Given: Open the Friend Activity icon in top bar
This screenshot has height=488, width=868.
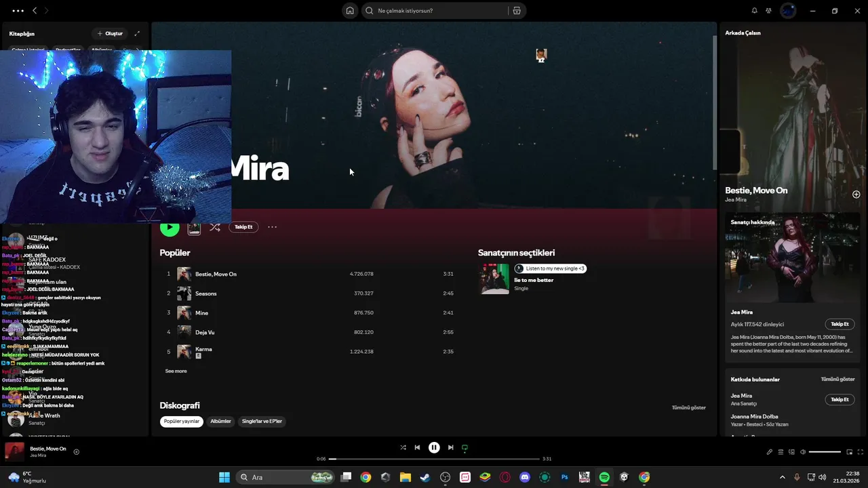Looking at the screenshot, I should click(769, 11).
